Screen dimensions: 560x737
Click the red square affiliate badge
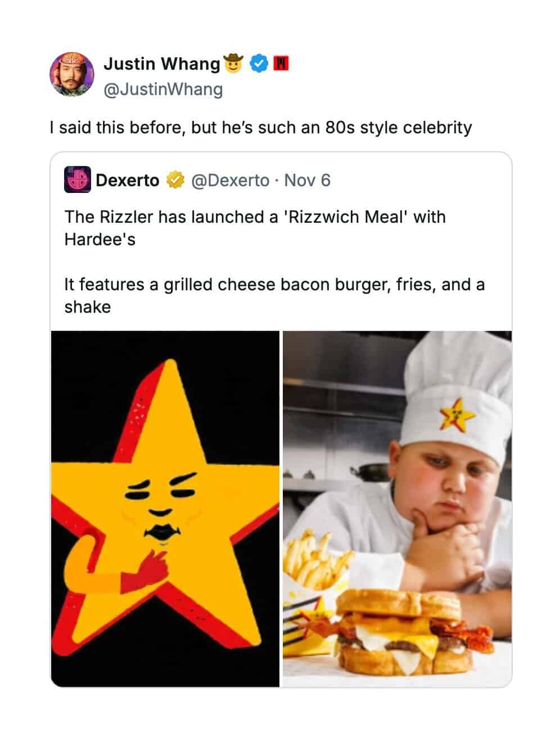[x=281, y=64]
